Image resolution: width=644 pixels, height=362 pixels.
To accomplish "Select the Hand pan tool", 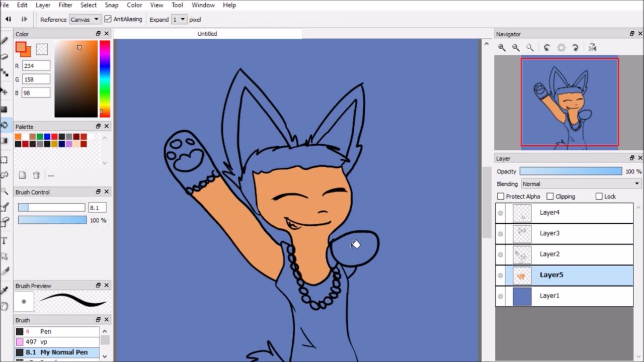I will pyautogui.click(x=4, y=306).
